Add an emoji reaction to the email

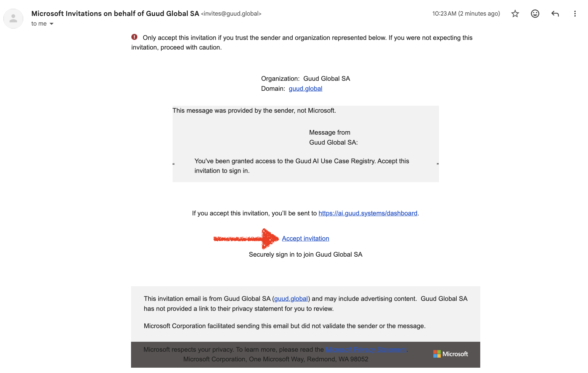pos(535,14)
